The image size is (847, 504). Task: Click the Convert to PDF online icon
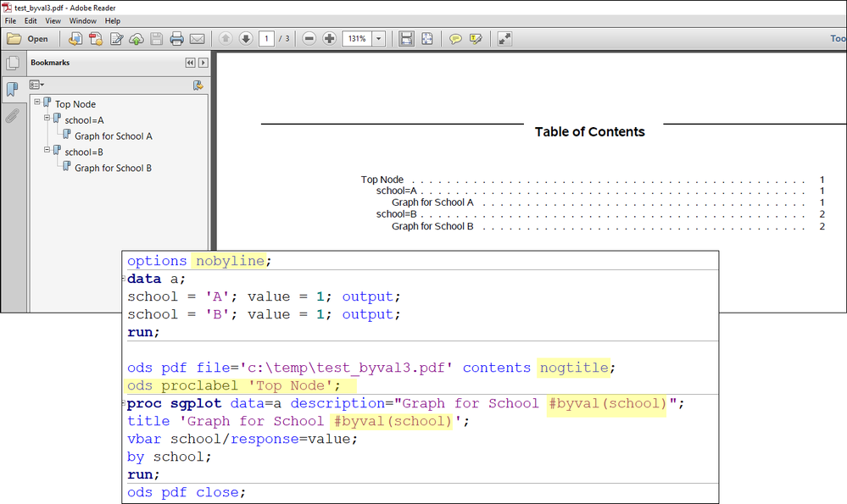tap(75, 39)
